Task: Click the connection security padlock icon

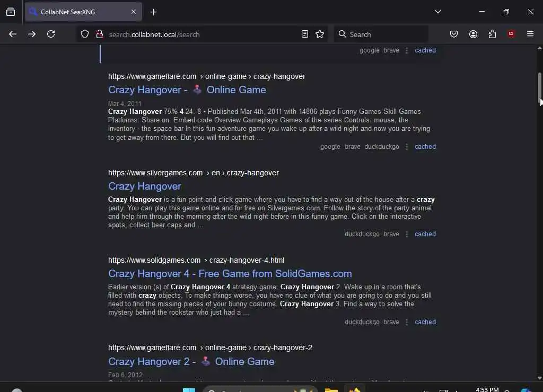Action: pyautogui.click(x=100, y=34)
